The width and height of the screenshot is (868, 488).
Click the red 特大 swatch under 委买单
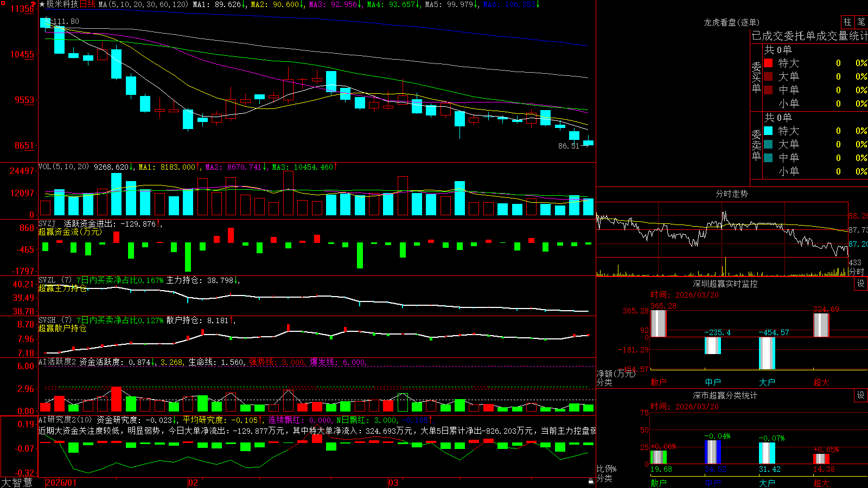click(x=768, y=63)
